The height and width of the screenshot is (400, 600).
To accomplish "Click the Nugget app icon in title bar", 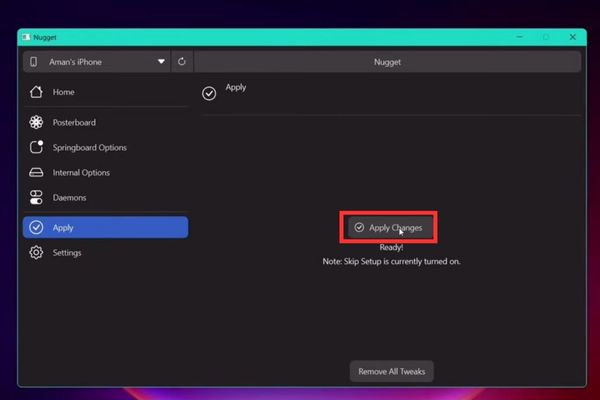I will pyautogui.click(x=26, y=36).
